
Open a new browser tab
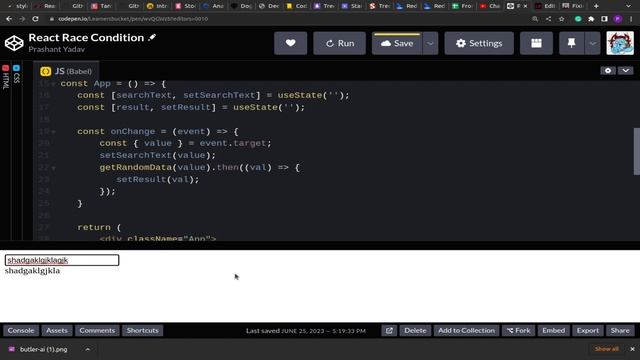pos(596,6)
